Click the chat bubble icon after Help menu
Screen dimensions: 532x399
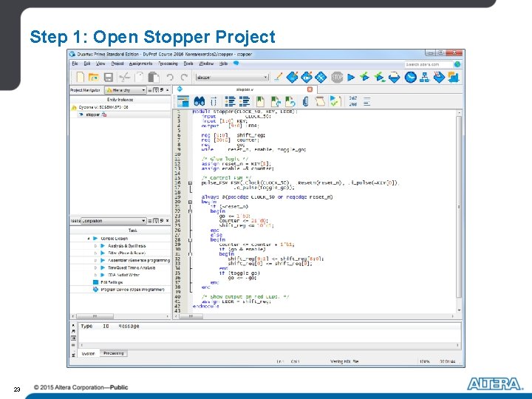(x=236, y=63)
